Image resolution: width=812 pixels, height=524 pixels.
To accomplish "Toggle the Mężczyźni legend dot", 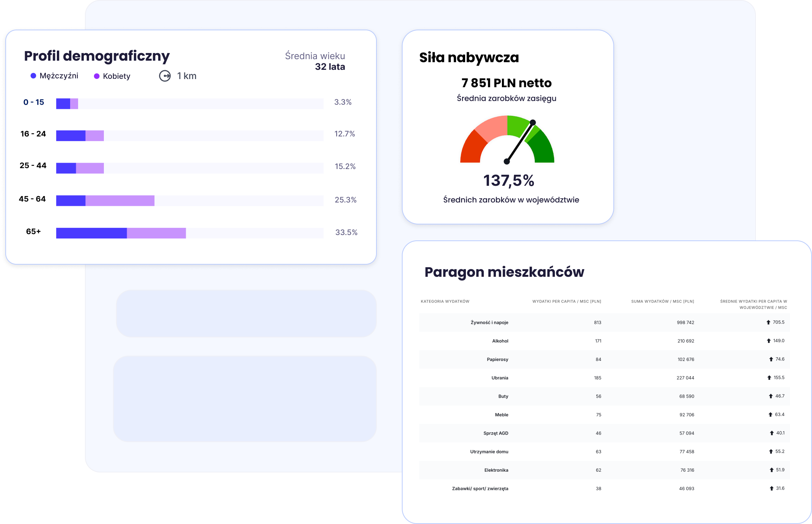I will (x=33, y=75).
